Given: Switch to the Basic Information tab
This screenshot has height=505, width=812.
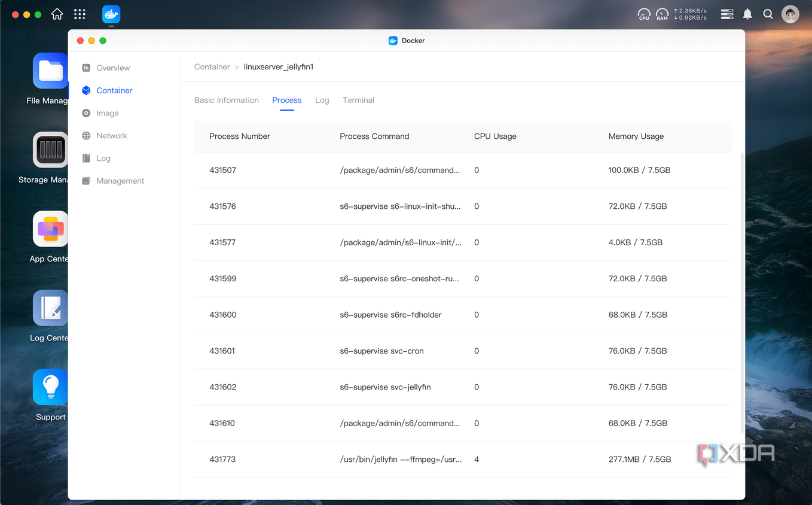Looking at the screenshot, I should coord(227,100).
